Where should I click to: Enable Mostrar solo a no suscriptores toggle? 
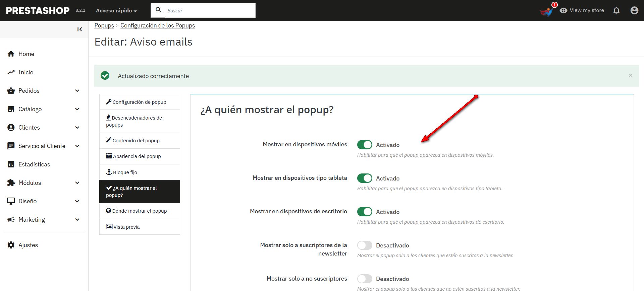click(x=365, y=279)
